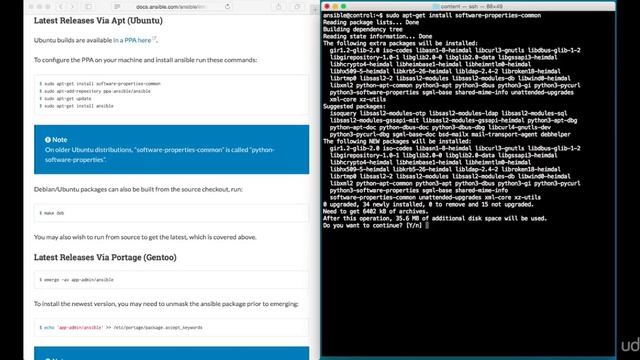
Task: Click 'Debian/Ubuntu packages can also be built' text
Action: pyautogui.click(x=138, y=189)
